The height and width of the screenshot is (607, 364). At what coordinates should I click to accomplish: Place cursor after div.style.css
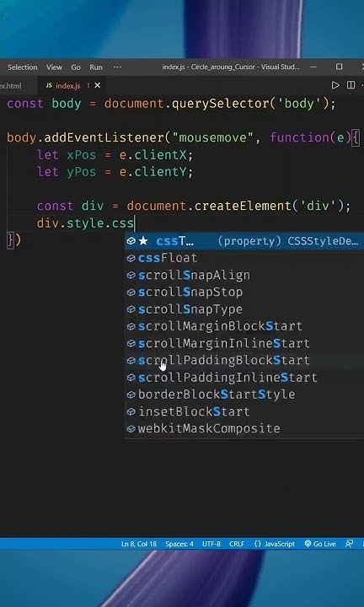134,223
